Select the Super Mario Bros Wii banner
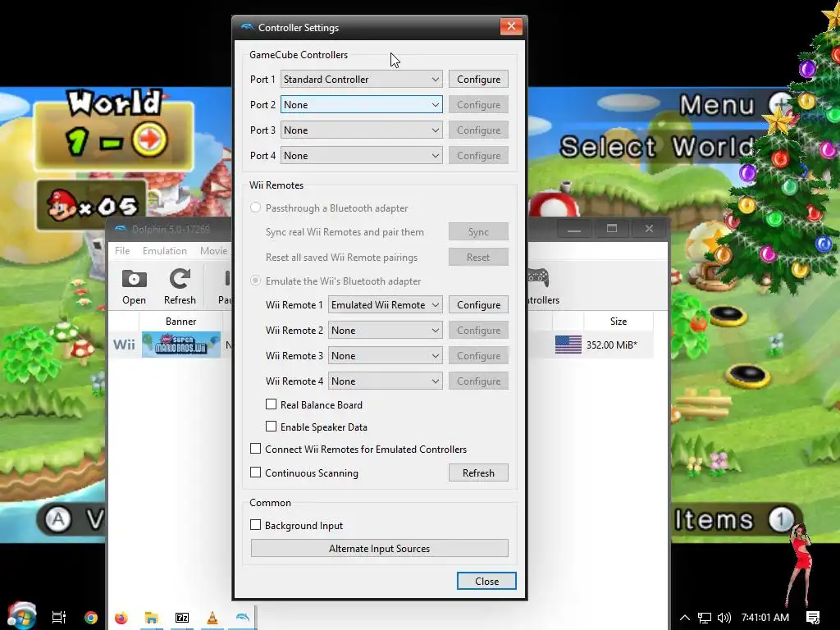Viewport: 840px width, 630px height. (x=181, y=345)
